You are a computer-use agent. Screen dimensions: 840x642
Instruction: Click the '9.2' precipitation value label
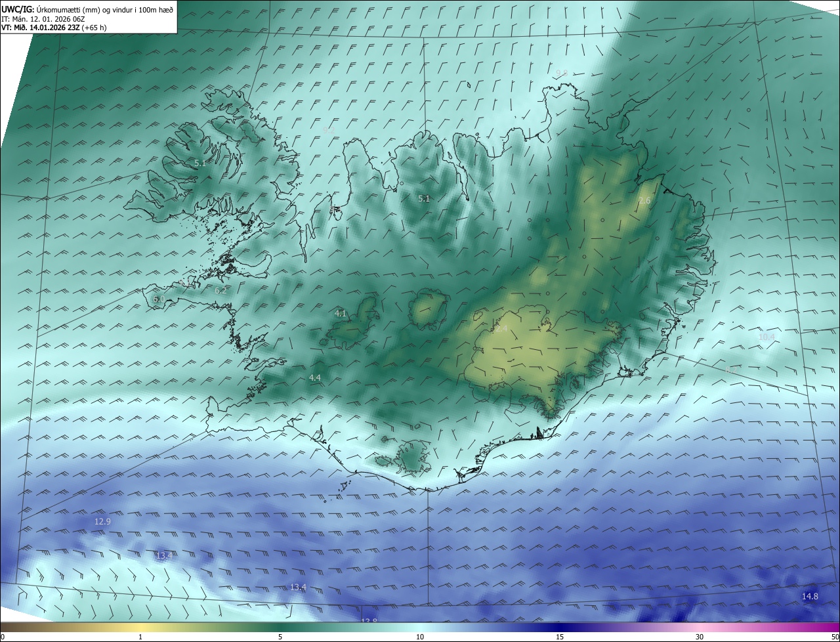click(329, 131)
